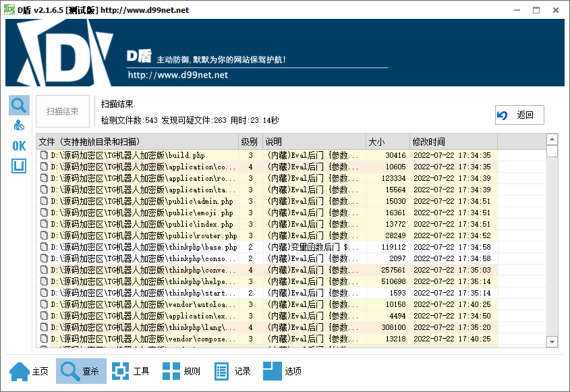Image resolution: width=570 pixels, height=392 pixels.
Task: Click size value 1593
Action: 397,293
